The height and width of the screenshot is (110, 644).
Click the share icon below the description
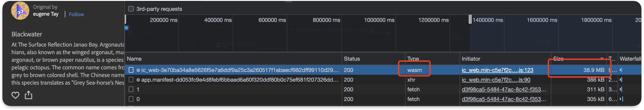29,95
